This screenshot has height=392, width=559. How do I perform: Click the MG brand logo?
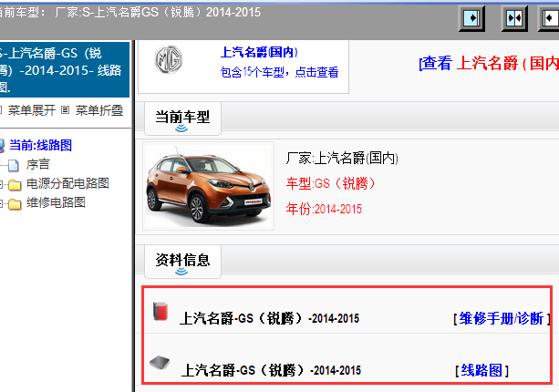click(169, 59)
